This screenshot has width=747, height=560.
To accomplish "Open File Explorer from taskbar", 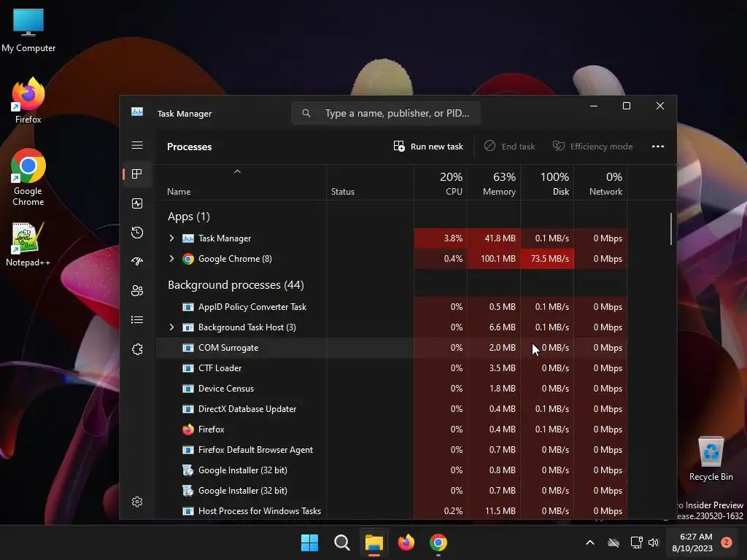I will (374, 542).
